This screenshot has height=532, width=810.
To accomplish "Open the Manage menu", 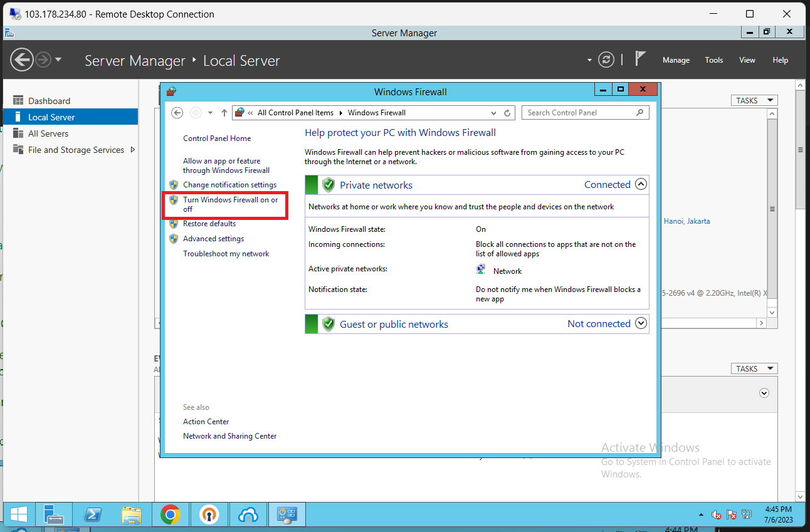I will pyautogui.click(x=676, y=60).
